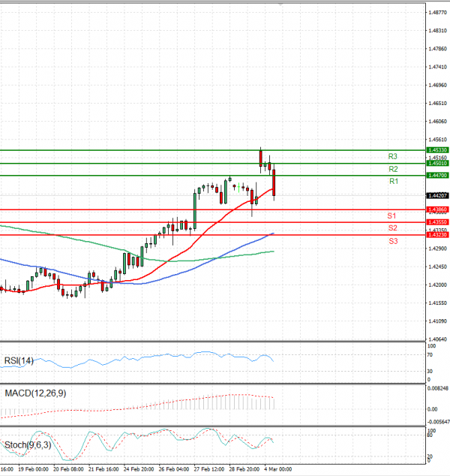Click the Stoch(9,6,3) indicator label
This screenshot has height=476, width=450.
pos(28,445)
